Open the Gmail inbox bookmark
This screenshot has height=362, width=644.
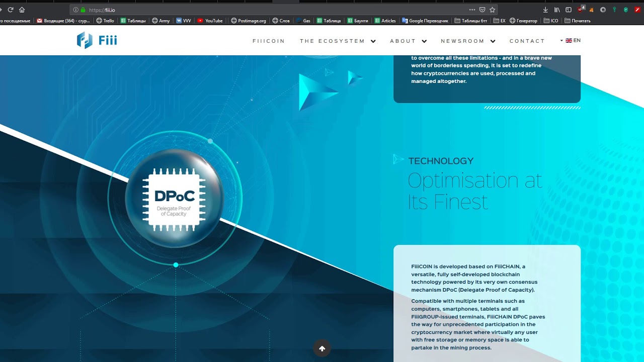point(63,21)
